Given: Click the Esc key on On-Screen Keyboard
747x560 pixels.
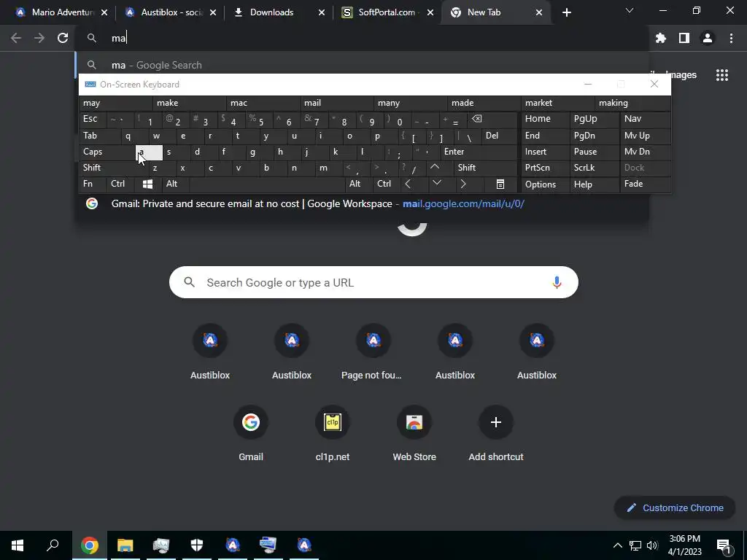Looking at the screenshot, I should [x=93, y=119].
